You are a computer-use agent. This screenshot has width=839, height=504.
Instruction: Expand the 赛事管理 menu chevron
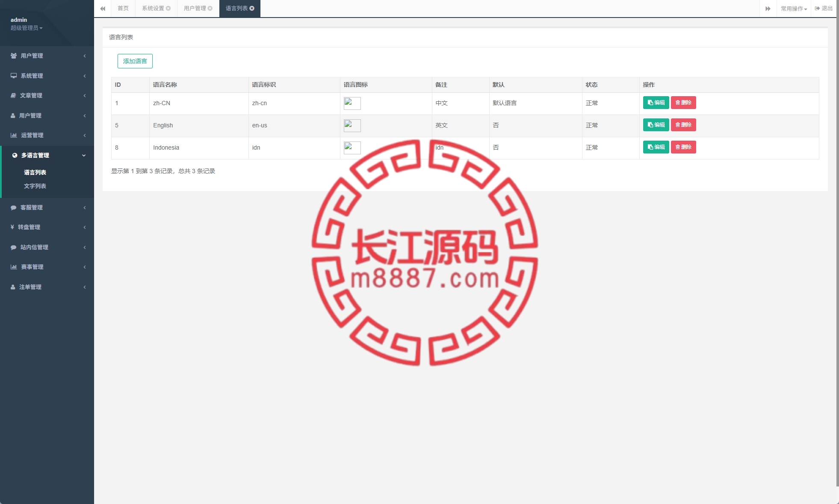[85, 267]
